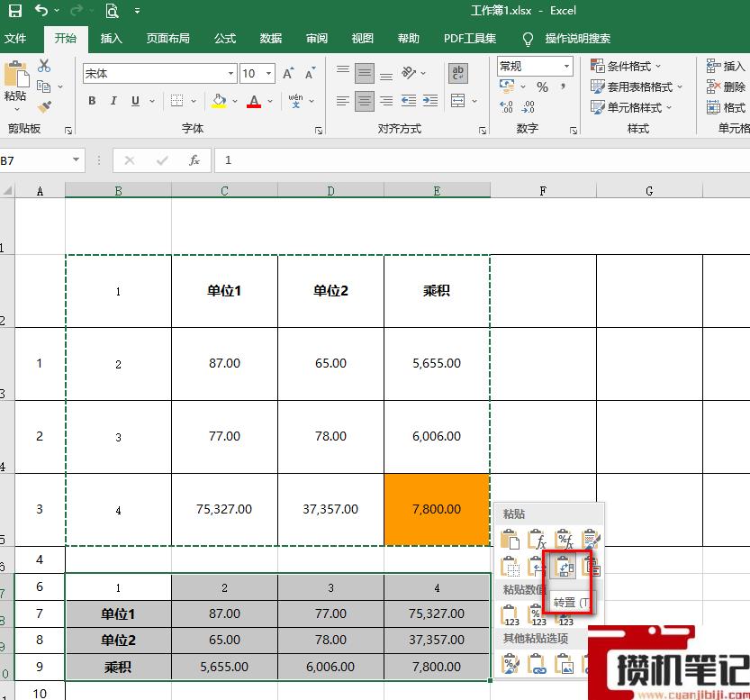750x700 pixels.
Task: Expand the font color dropdown arrow
Action: 270,101
